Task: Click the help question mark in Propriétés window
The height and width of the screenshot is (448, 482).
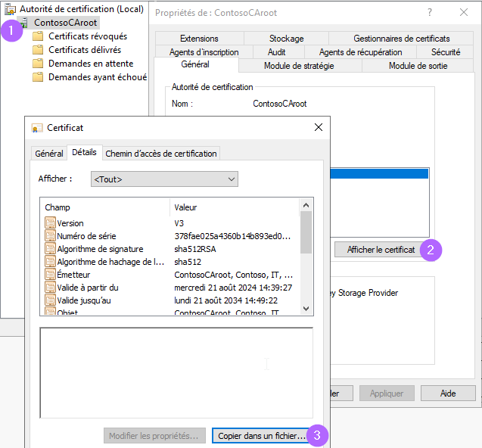Action: click(430, 13)
